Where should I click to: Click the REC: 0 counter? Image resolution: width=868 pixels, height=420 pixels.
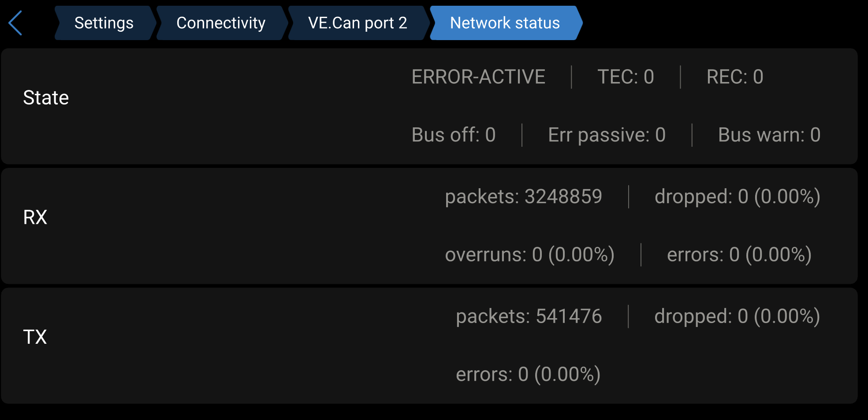coord(735,77)
